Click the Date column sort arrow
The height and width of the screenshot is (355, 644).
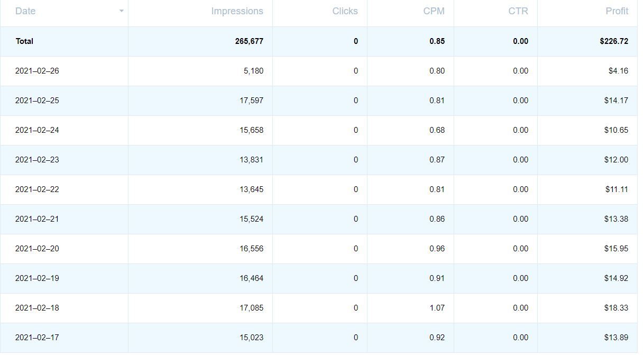point(122,11)
